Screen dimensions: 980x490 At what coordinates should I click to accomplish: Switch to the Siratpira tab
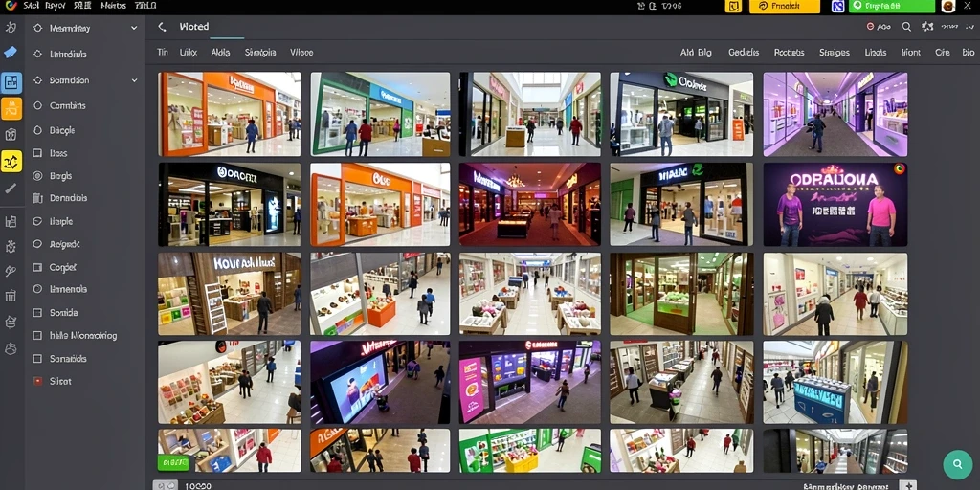pyautogui.click(x=260, y=53)
